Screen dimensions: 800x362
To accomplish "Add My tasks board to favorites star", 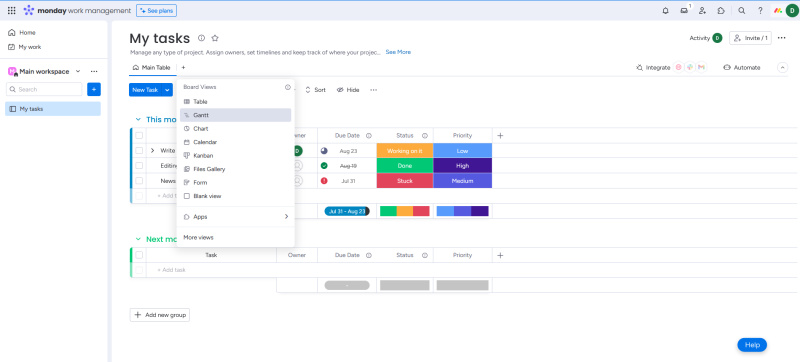I will [215, 38].
